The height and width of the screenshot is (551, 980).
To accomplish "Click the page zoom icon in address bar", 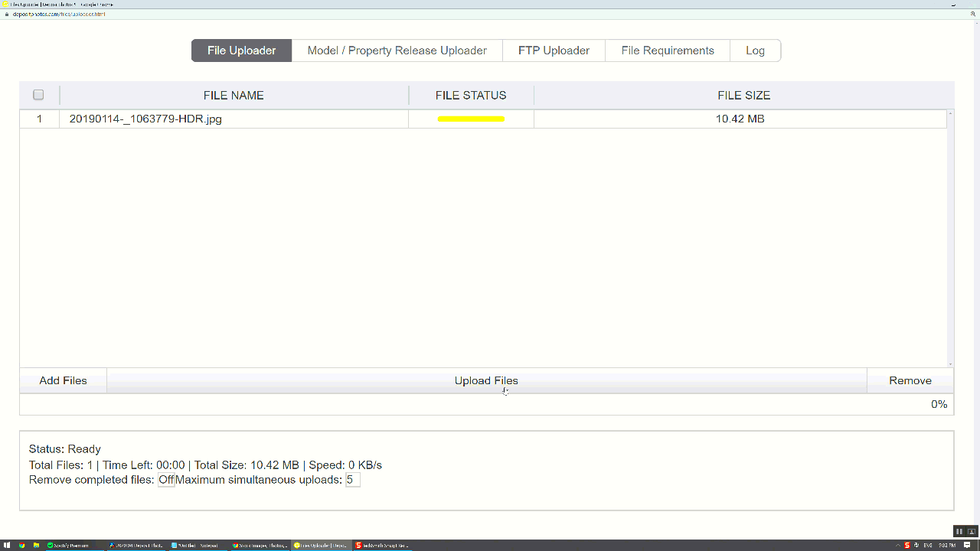I will click(x=972, y=14).
